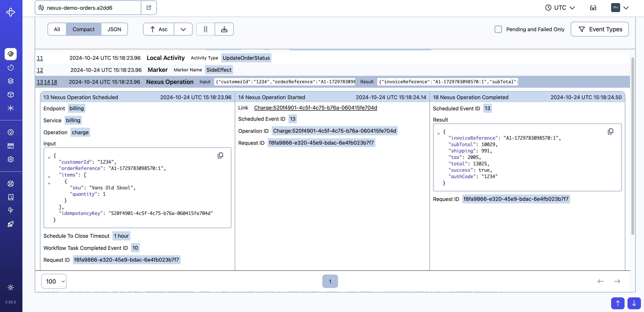Image resolution: width=644 pixels, height=312 pixels.
Task: Switch to Compact events view
Action: click(x=83, y=29)
